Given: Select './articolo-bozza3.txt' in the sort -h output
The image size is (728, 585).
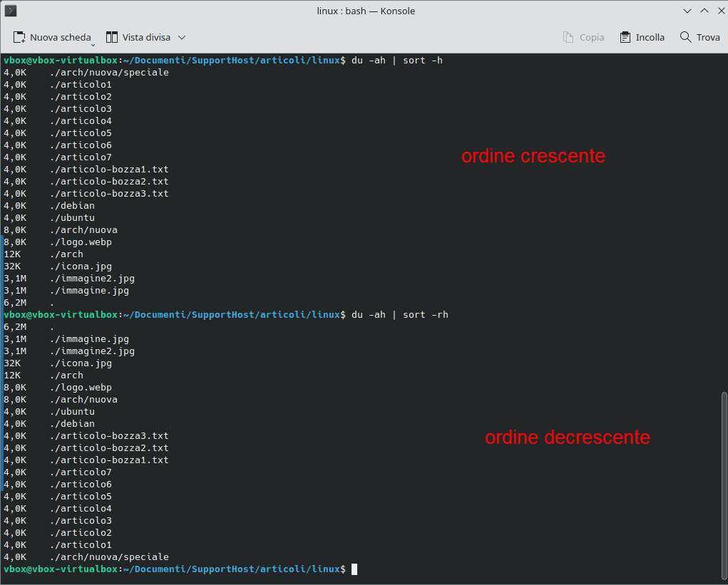Looking at the screenshot, I should point(109,193).
